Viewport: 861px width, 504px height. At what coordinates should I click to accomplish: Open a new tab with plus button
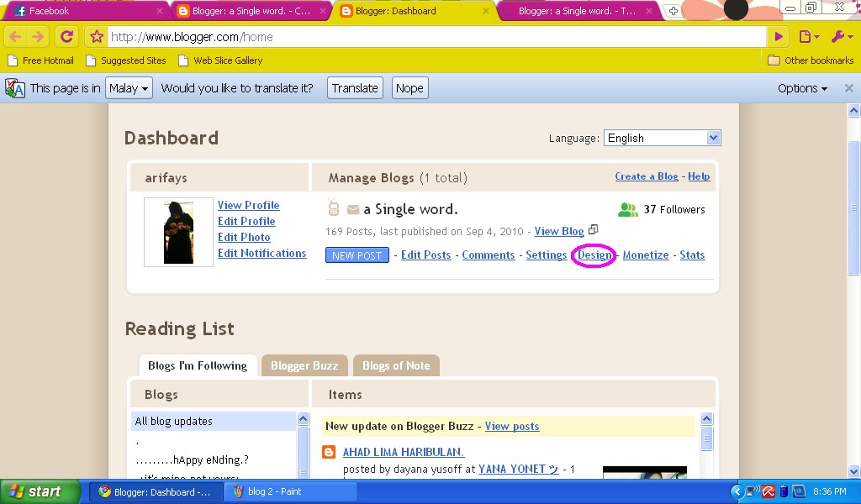click(x=673, y=11)
